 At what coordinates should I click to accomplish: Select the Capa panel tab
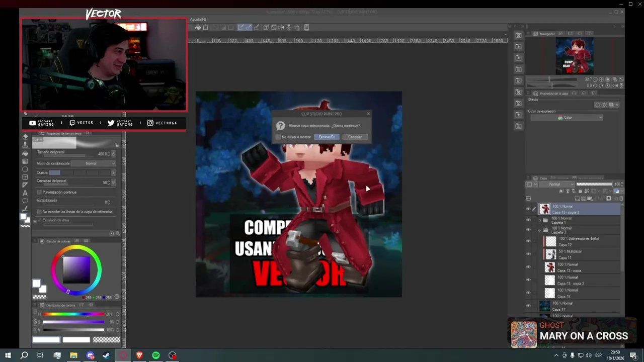click(540, 178)
